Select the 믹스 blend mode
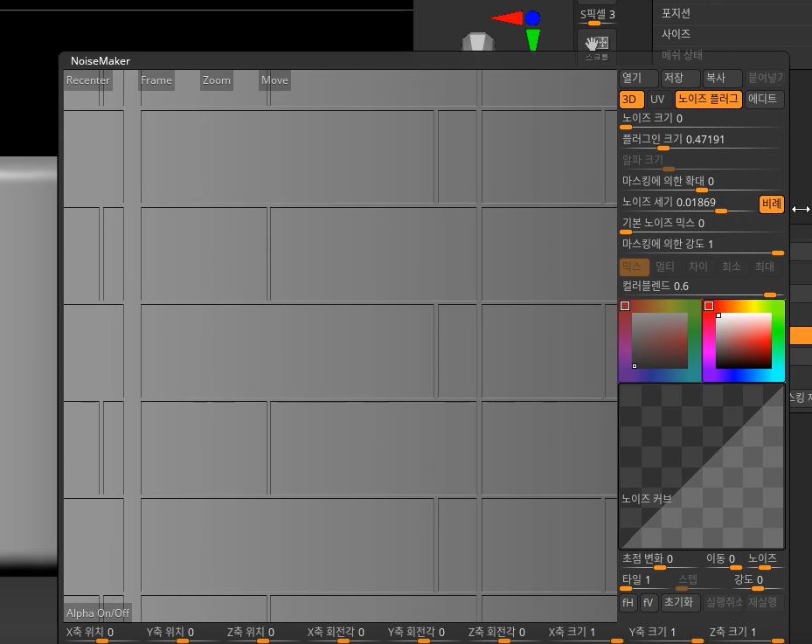 pyautogui.click(x=634, y=267)
